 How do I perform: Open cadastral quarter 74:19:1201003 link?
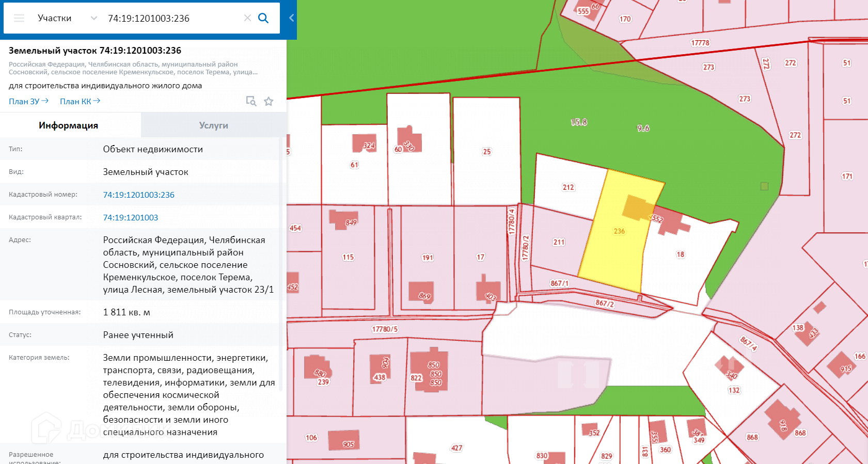tap(131, 217)
